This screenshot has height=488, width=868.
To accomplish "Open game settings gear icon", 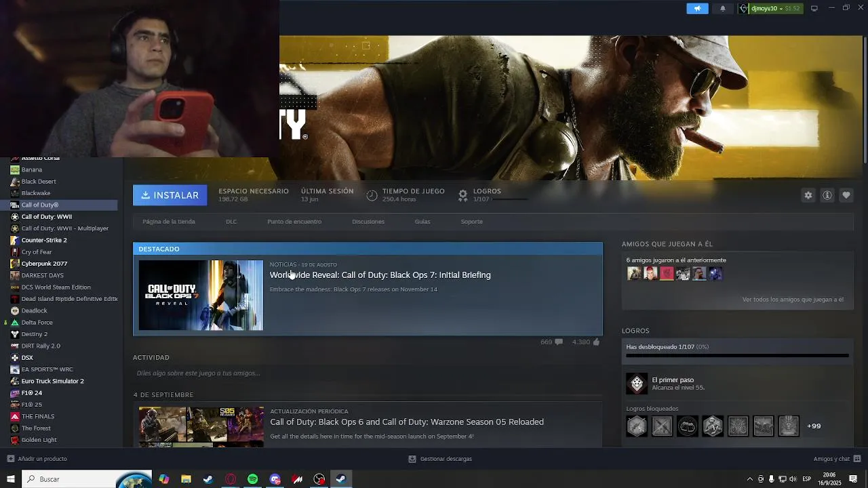I will click(x=808, y=195).
